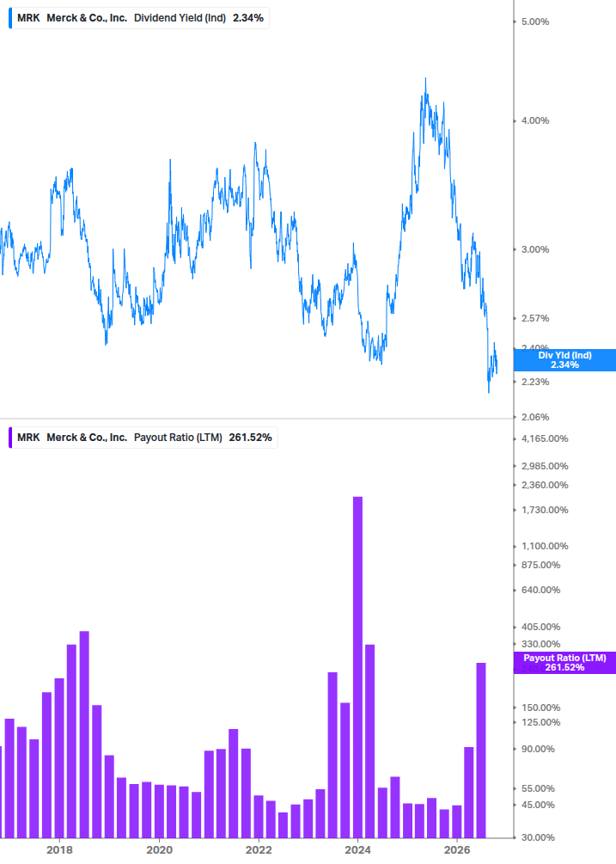Click the 3.00% yield axis label
Image resolution: width=616 pixels, height=864 pixels.
535,249
